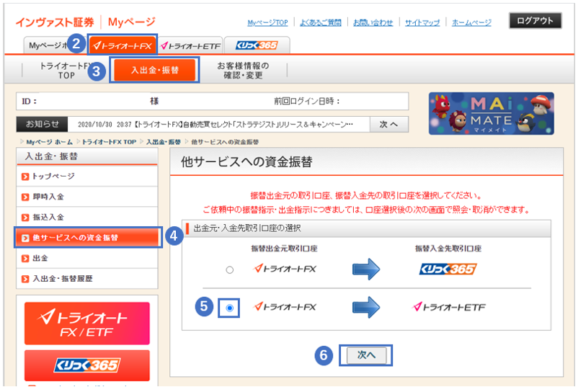This screenshot has height=392, width=578.
Task: Click the arrow icon beside 入出金・振替履歴
Action: [25, 280]
